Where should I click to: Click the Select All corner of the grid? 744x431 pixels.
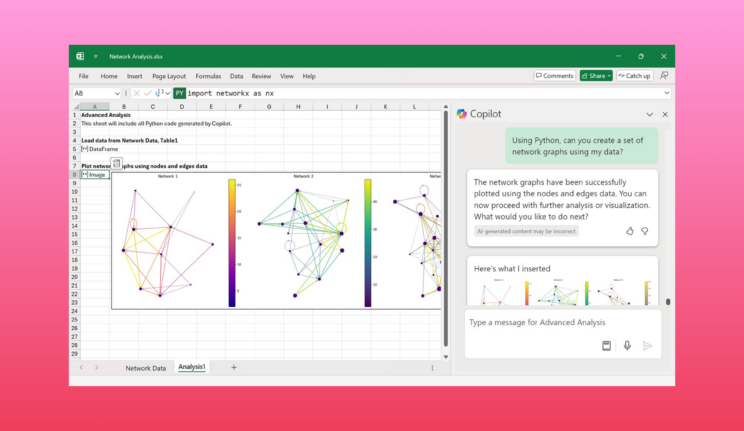(76, 107)
